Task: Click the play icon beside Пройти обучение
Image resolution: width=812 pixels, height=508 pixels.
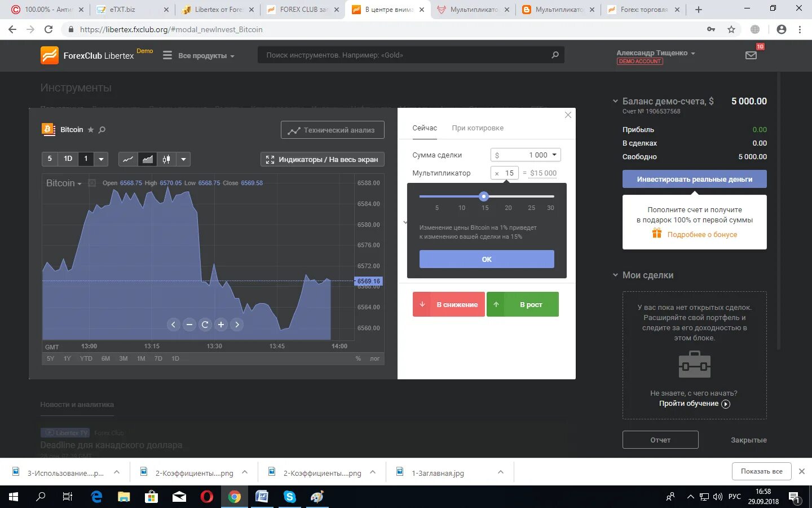Action: (x=726, y=404)
